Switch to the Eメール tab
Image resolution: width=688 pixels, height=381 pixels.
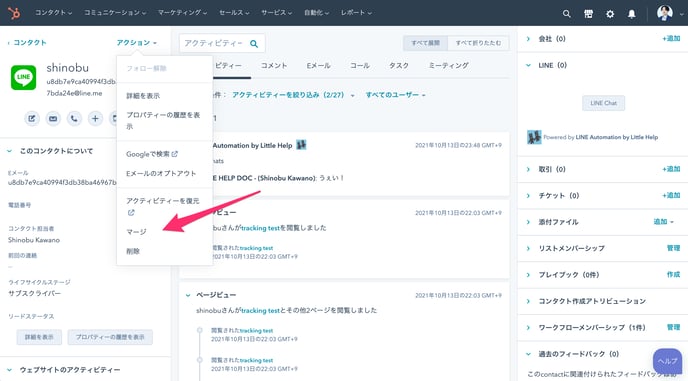click(318, 65)
